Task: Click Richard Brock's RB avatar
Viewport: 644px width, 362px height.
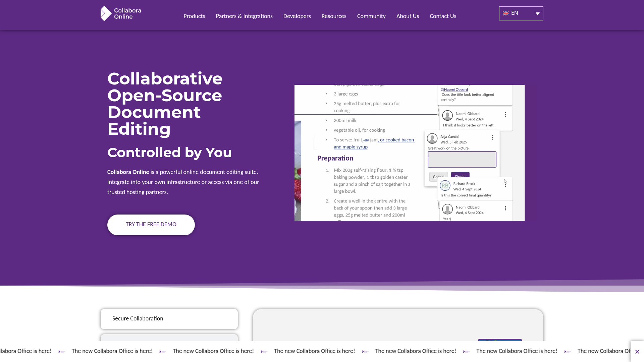Action: [445, 185]
